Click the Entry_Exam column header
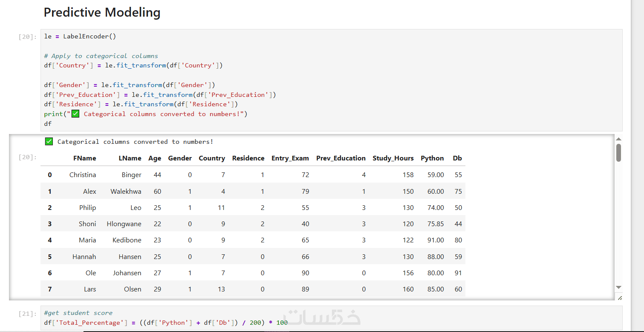Screen dimensions: 644x332 coord(290,158)
